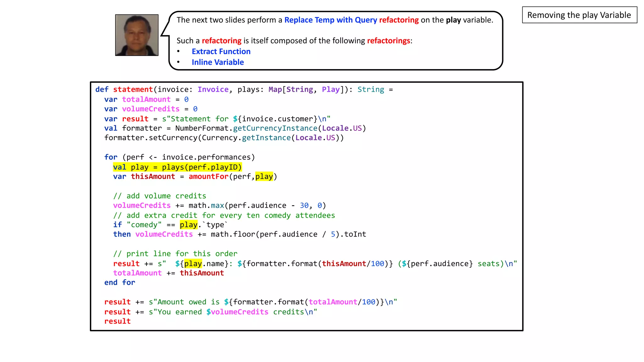Click the 'var totalAmount = 0' declaration
The image size is (644, 362).
[x=146, y=99]
